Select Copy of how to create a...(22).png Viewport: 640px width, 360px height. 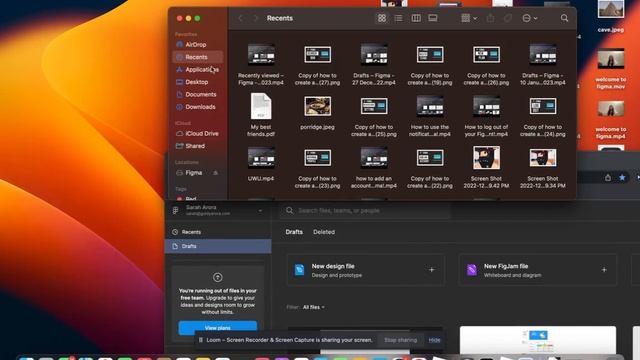tap(430, 168)
